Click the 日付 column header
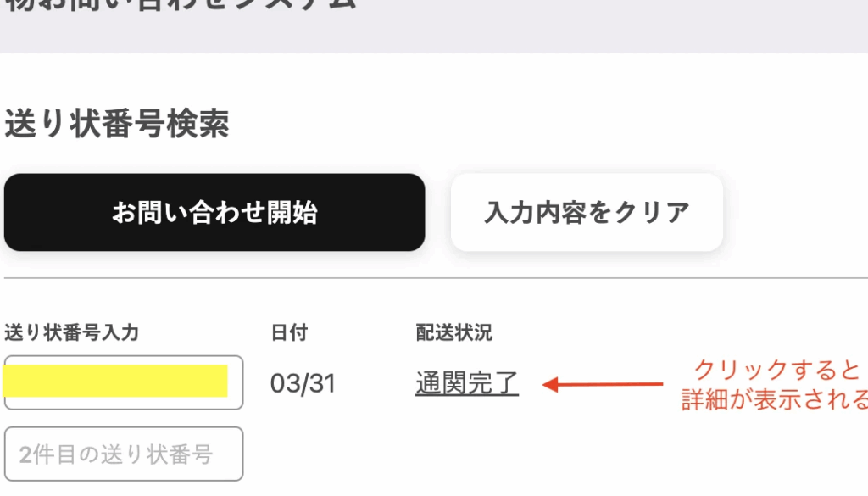This screenshot has width=868, height=496. 289,332
